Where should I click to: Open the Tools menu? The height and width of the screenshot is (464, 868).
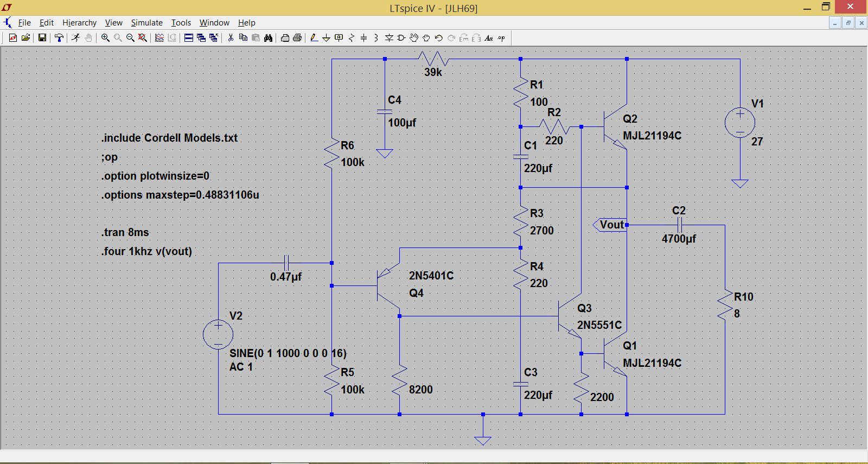(181, 23)
